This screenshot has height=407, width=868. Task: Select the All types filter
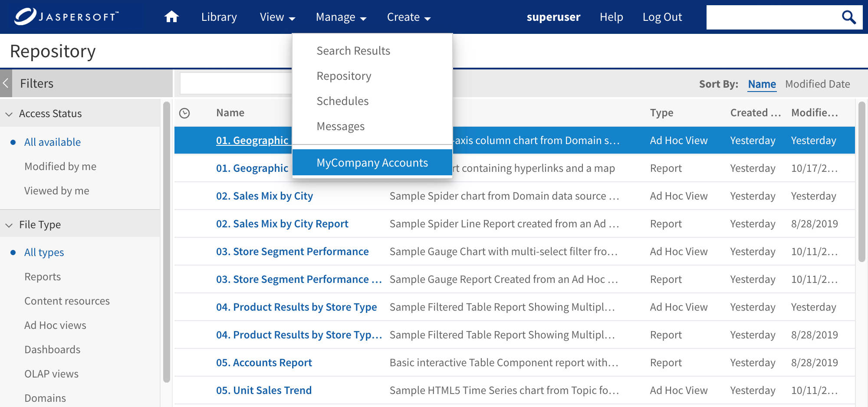(44, 252)
